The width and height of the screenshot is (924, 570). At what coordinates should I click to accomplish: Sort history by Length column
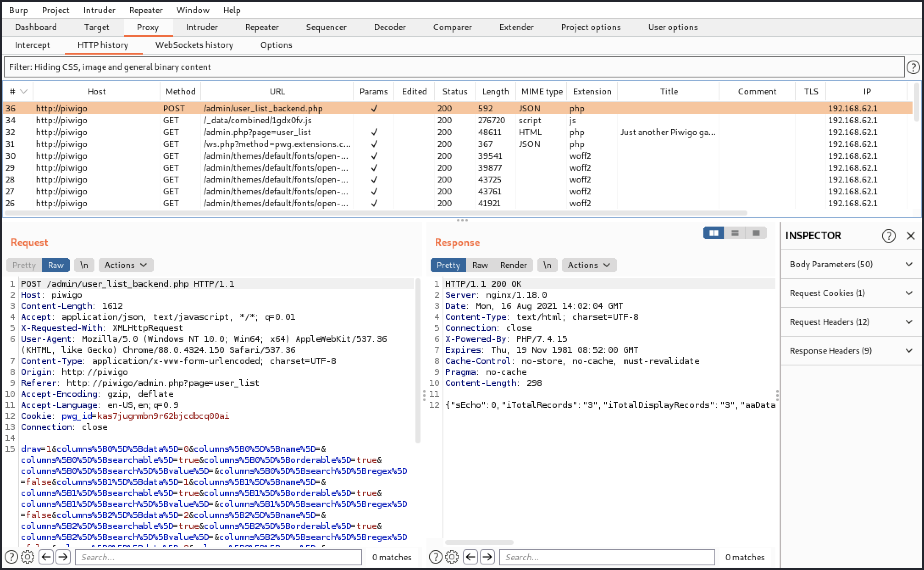click(495, 91)
